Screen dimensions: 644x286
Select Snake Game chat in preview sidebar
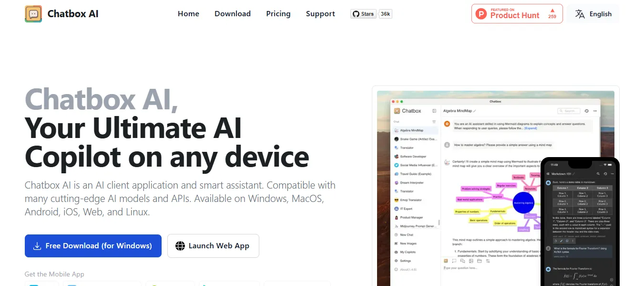pos(415,139)
